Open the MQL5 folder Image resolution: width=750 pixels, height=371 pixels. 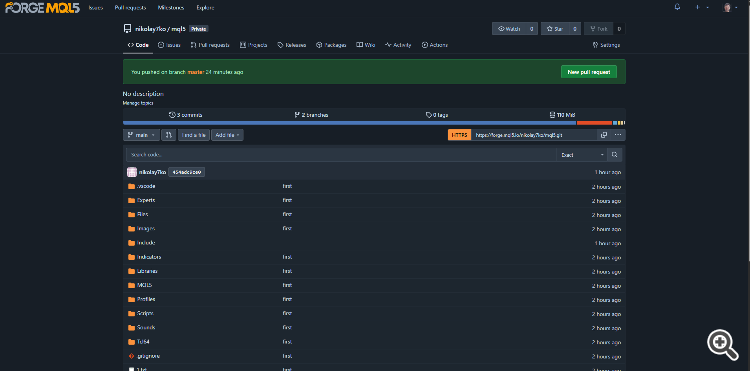144,285
